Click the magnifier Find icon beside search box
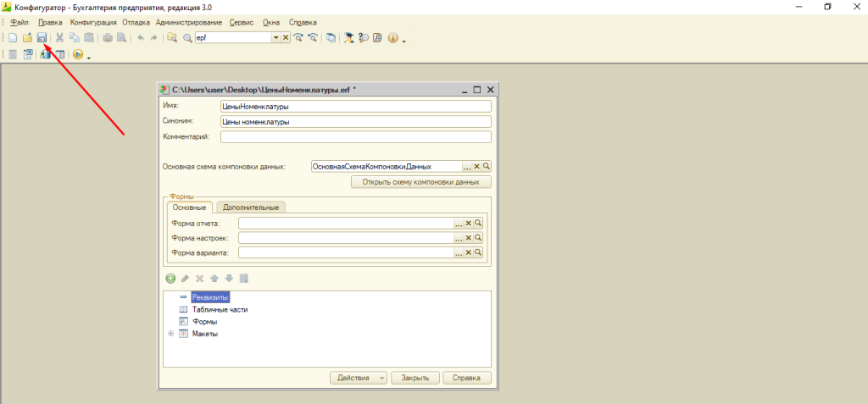Screen dimensions: 868x404 [x=186, y=38]
